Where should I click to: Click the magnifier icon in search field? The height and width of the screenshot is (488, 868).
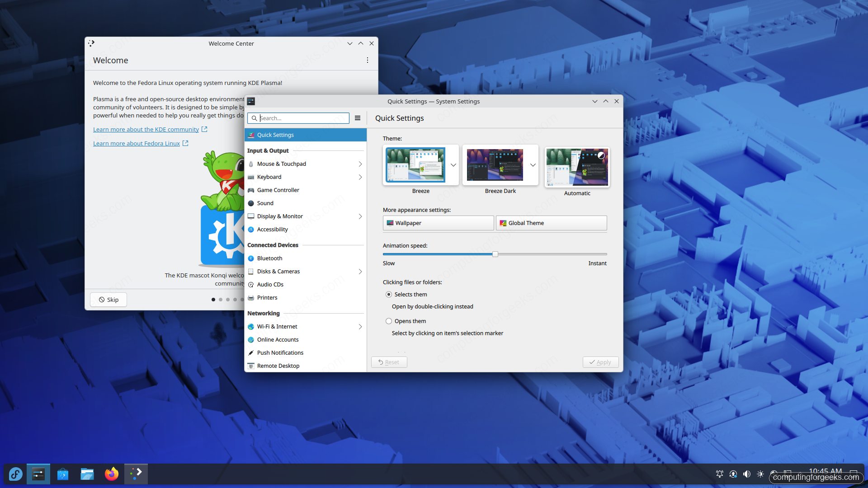[255, 118]
